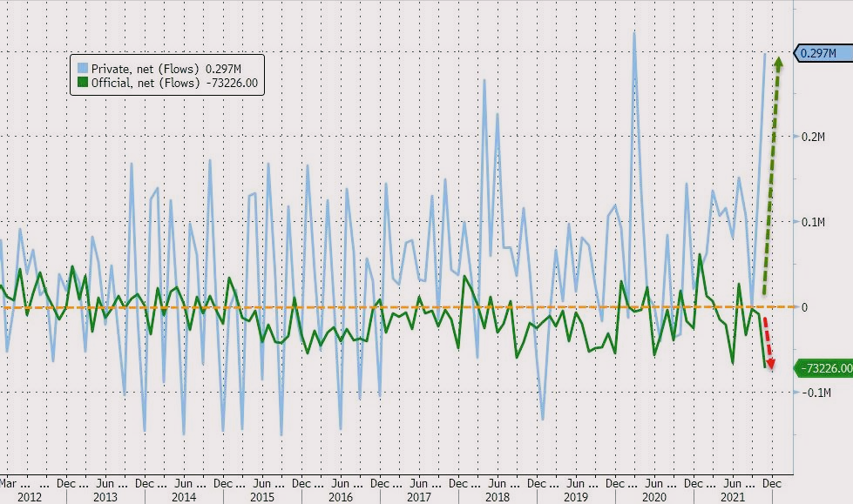The width and height of the screenshot is (853, 504).
Task: Select the Private, net (Flows) legend entry
Action: click(x=166, y=69)
